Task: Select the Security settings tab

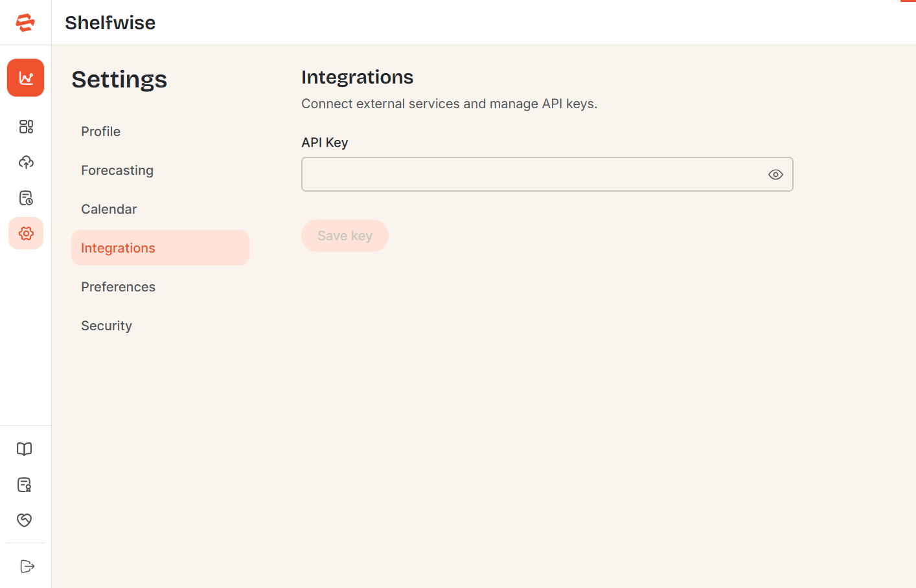Action: [x=160, y=326]
